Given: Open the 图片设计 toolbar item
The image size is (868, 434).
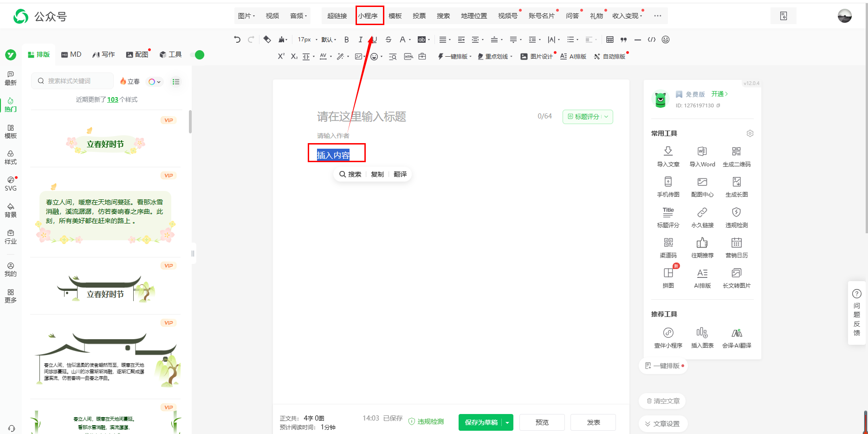Looking at the screenshot, I should pyautogui.click(x=537, y=57).
